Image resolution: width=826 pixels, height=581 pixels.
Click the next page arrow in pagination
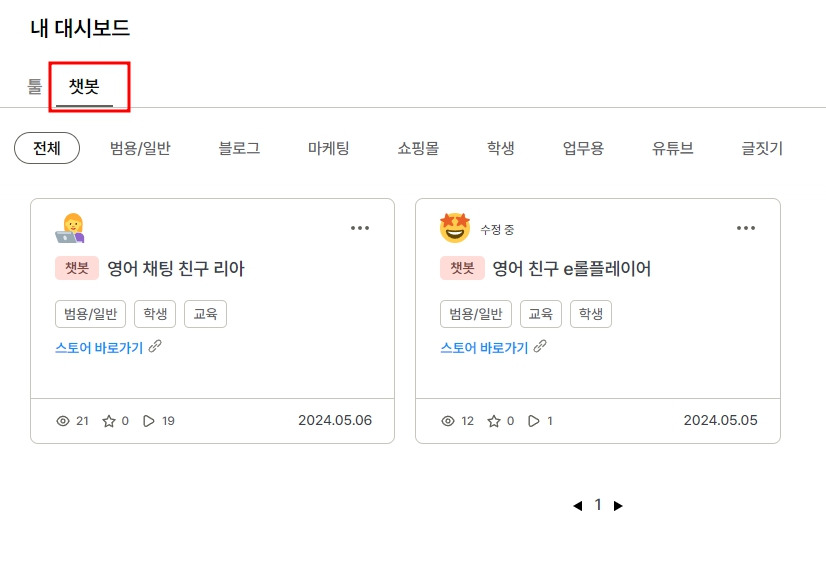[619, 505]
